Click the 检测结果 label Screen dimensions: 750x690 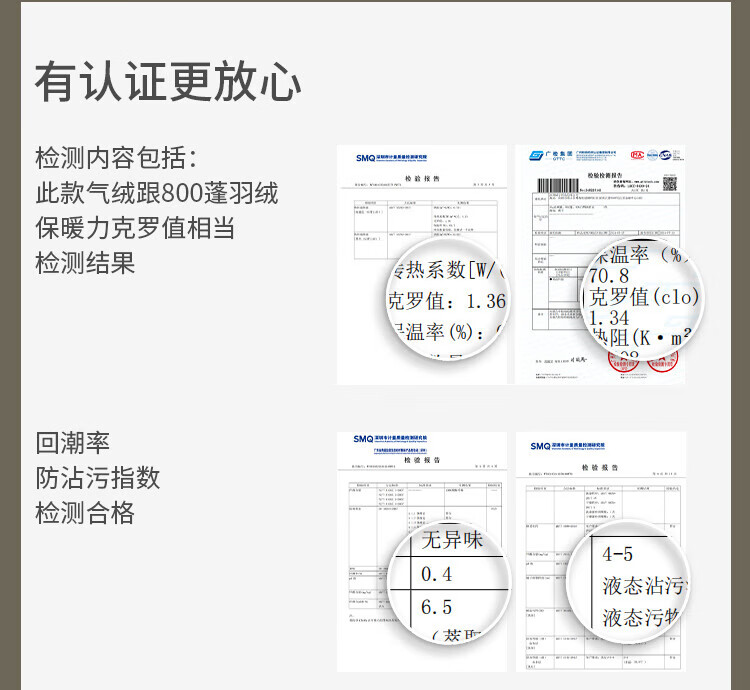[x=85, y=263]
